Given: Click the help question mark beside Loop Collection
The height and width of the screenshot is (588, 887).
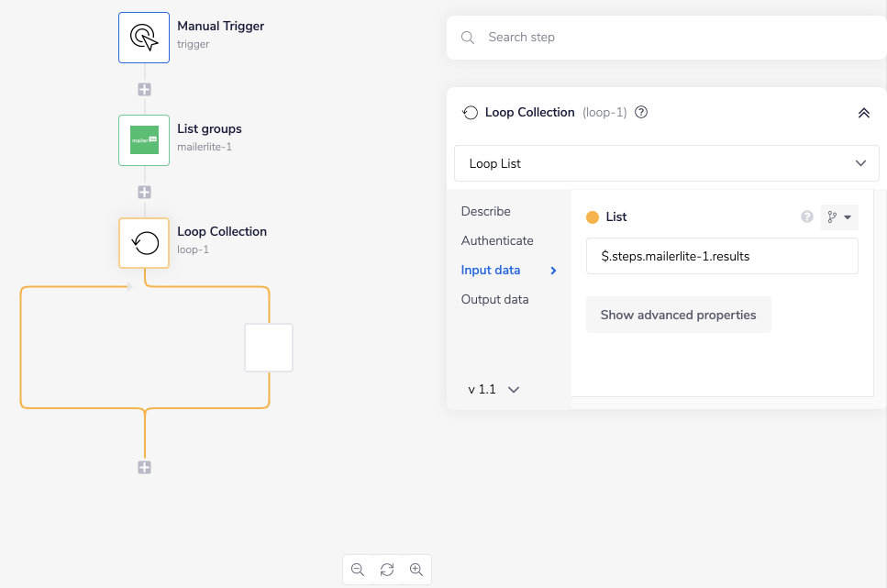Looking at the screenshot, I should tap(640, 112).
